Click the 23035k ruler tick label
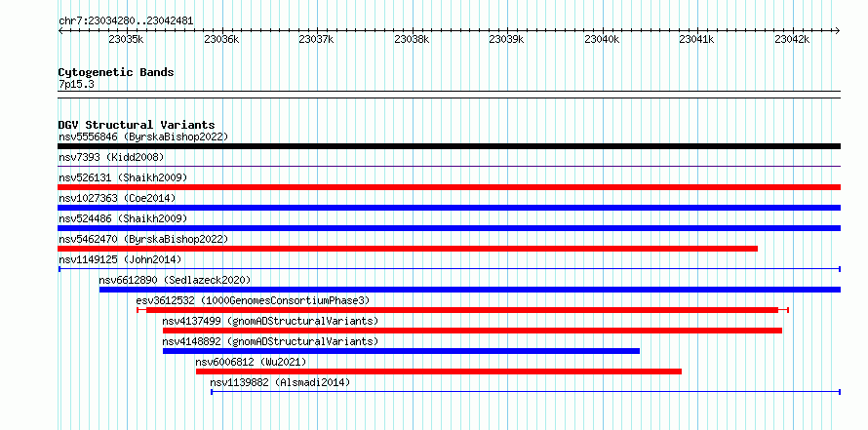This screenshot has height=430, width=868. (126, 39)
